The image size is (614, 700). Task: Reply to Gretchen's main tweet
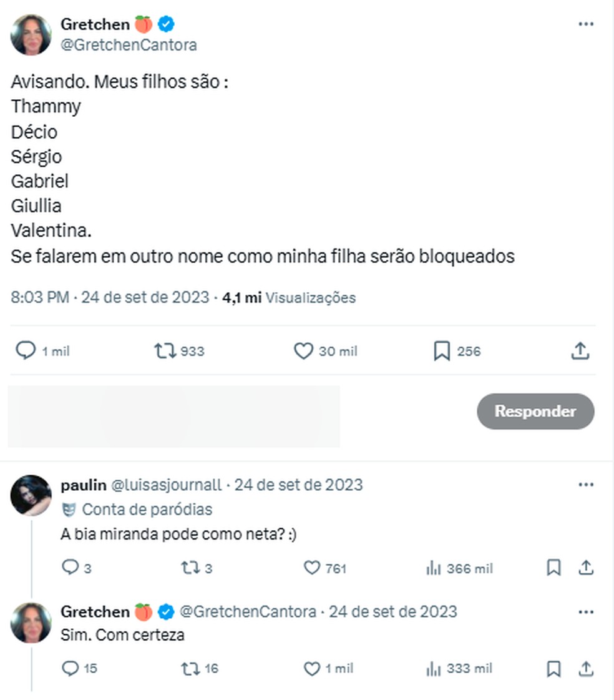pyautogui.click(x=26, y=351)
